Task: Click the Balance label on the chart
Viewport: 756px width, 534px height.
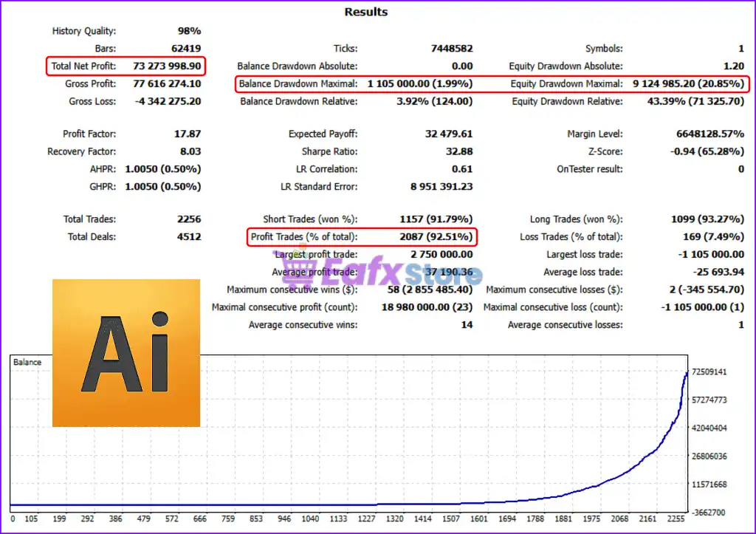Action: [x=27, y=362]
